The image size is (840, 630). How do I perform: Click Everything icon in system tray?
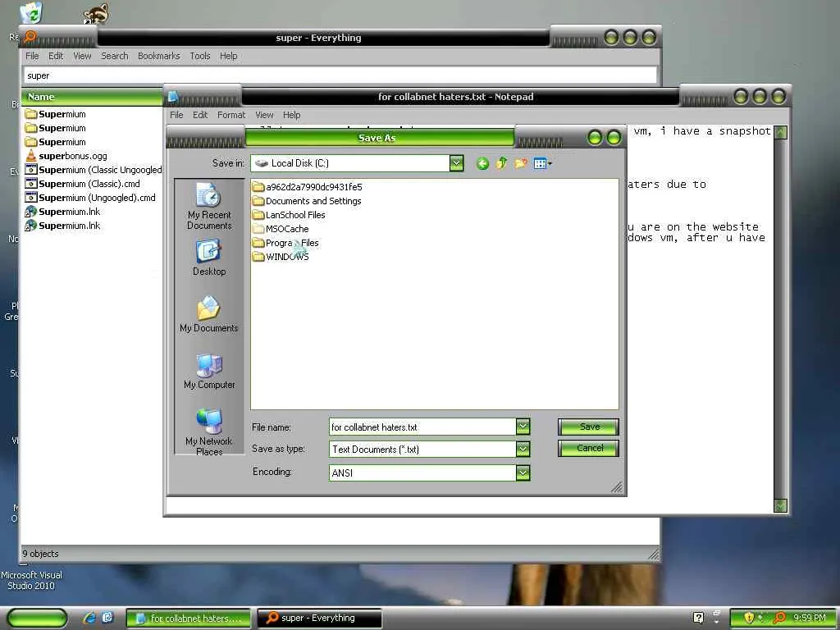780,618
